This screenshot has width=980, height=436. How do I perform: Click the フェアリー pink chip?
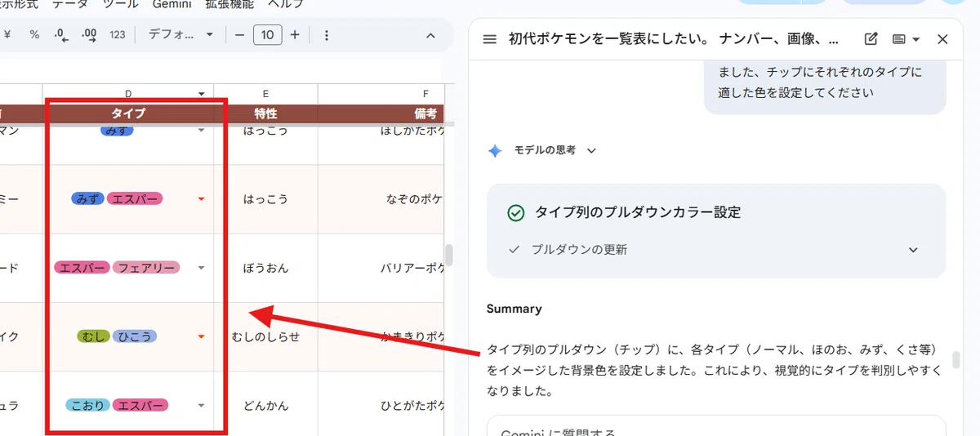(145, 267)
